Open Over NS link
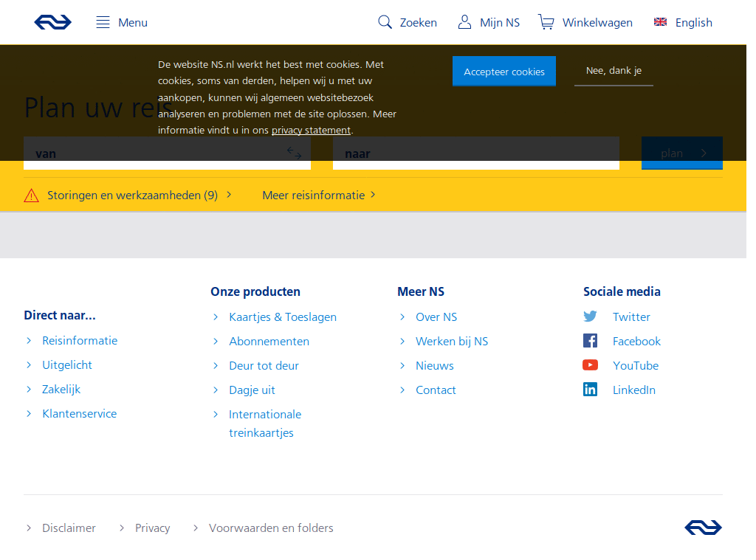756x560 pixels. point(436,317)
